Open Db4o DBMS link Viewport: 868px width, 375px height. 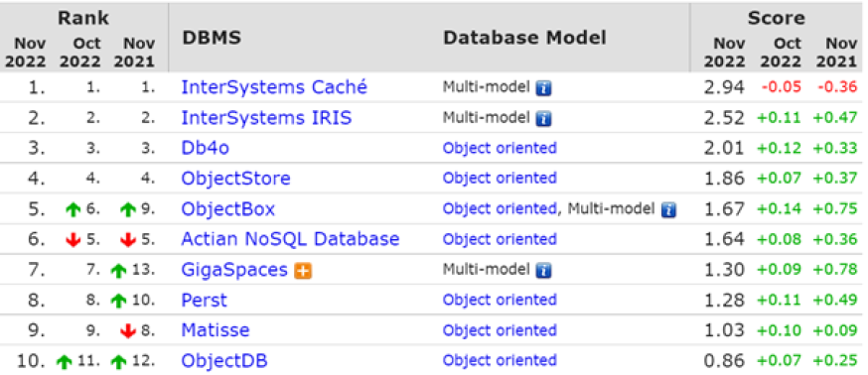click(x=205, y=148)
